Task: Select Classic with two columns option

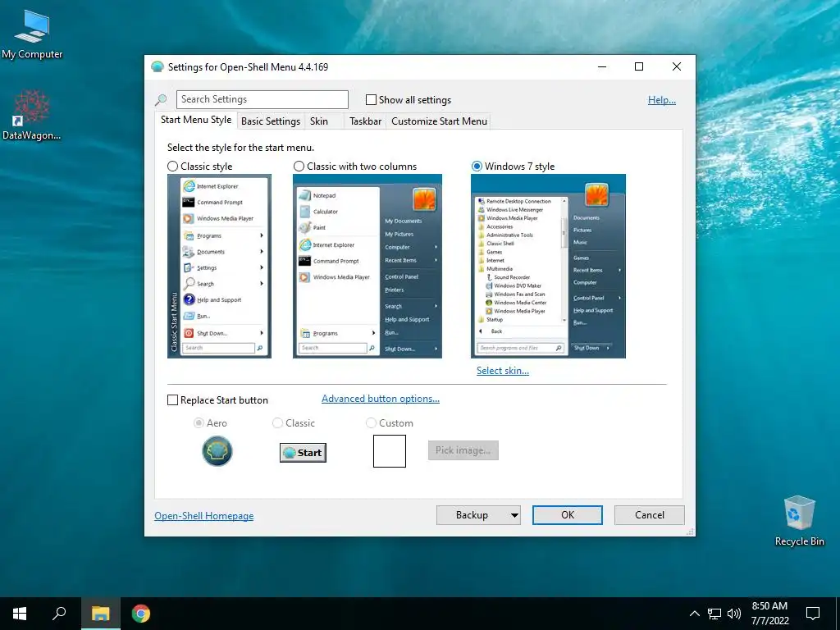Action: 299,167
